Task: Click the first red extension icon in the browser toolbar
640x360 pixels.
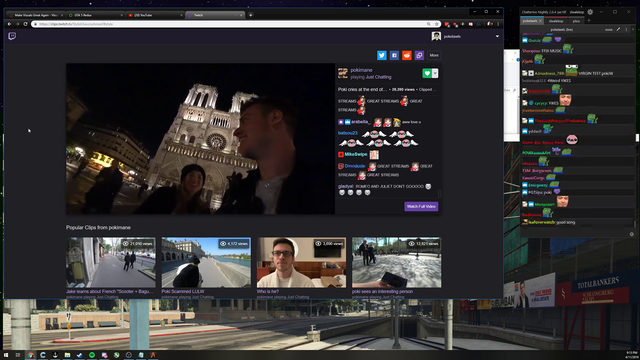Action: coord(447,24)
